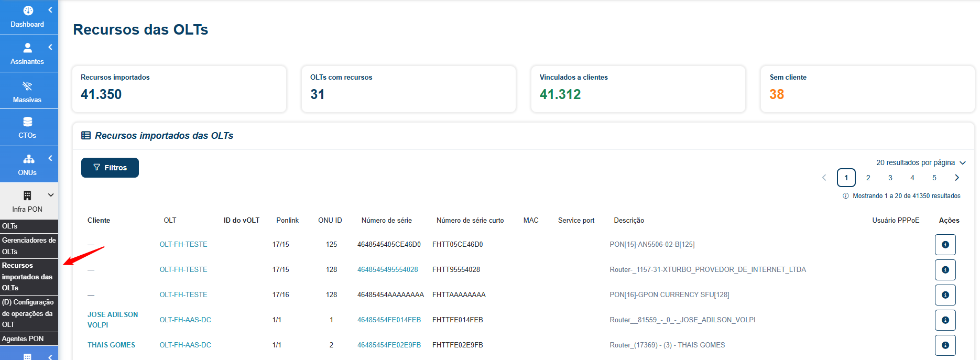Screen dimensions: 980x360
Task: Open the ONUs network icon
Action: (29, 159)
